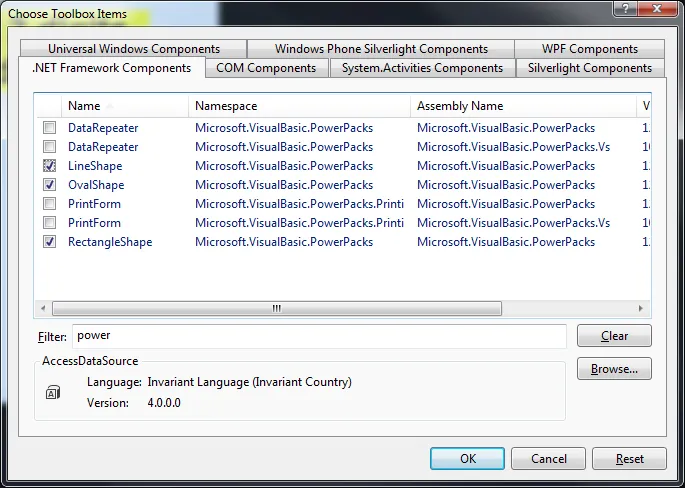Confirm selection with OK button
Image resolution: width=685 pixels, height=488 pixels.
(x=467, y=458)
